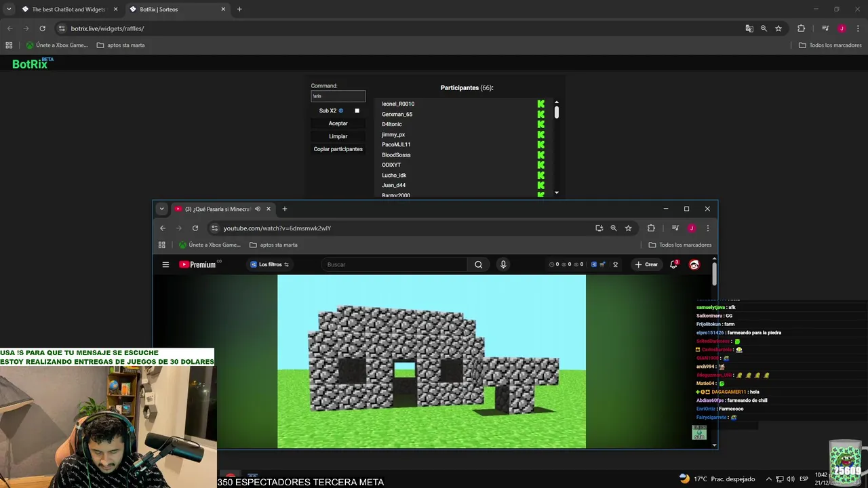Go back in YouTube window
This screenshot has height=488, width=868.
163,228
